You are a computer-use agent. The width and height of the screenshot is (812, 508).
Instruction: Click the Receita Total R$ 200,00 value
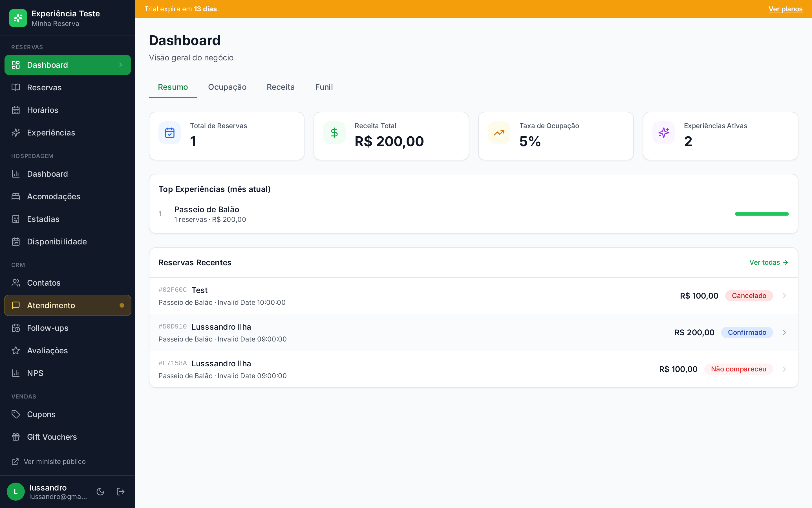coord(389,141)
